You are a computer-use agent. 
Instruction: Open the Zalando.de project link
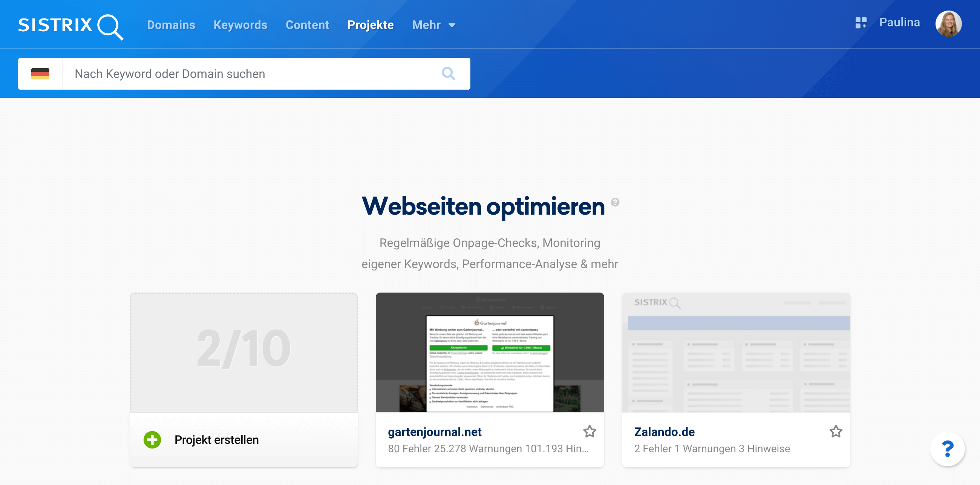point(664,432)
